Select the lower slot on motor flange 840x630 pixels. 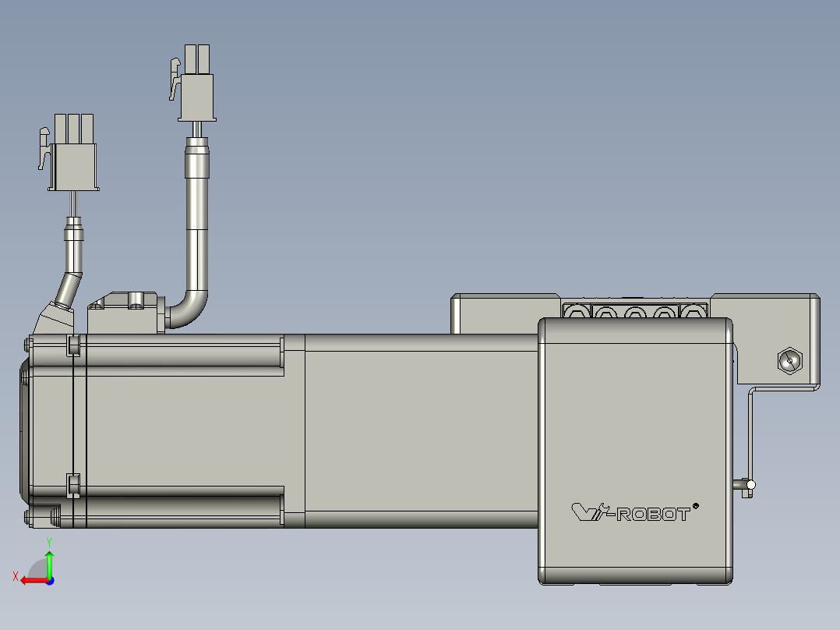pyautogui.click(x=73, y=485)
